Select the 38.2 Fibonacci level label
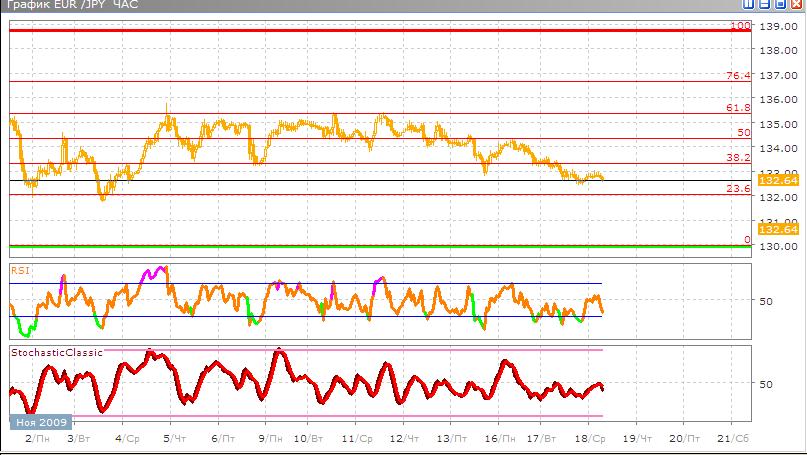This screenshot has height=455, width=807. tap(738, 157)
